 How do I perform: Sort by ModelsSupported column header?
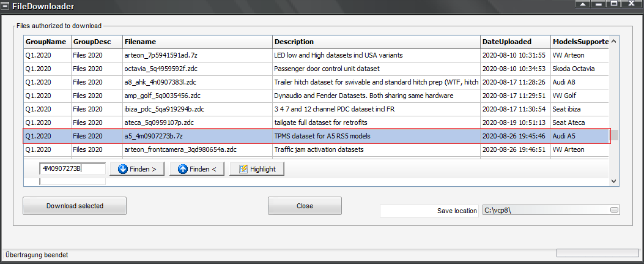click(580, 42)
